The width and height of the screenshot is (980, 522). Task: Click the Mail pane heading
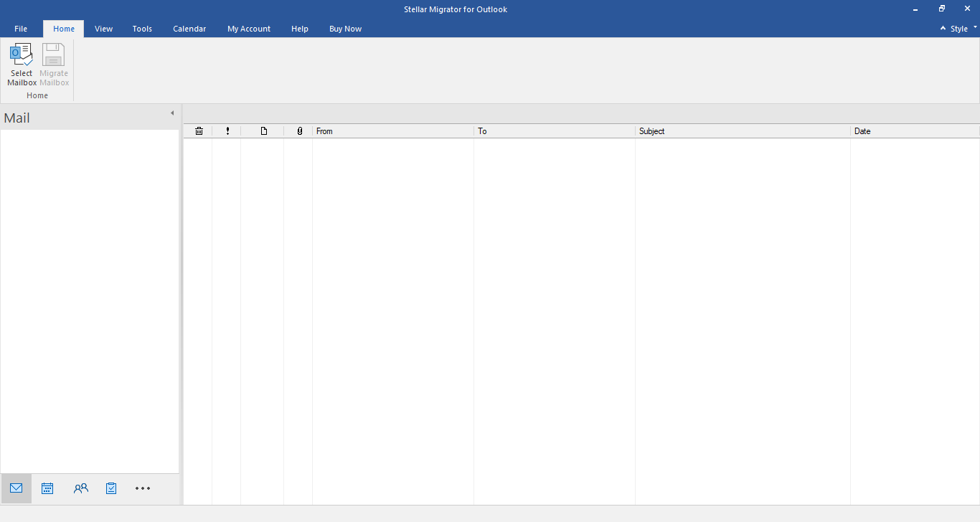(17, 118)
